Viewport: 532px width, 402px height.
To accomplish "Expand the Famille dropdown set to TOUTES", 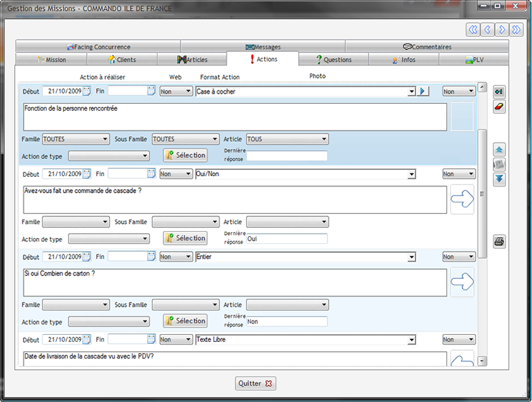I will (x=104, y=139).
